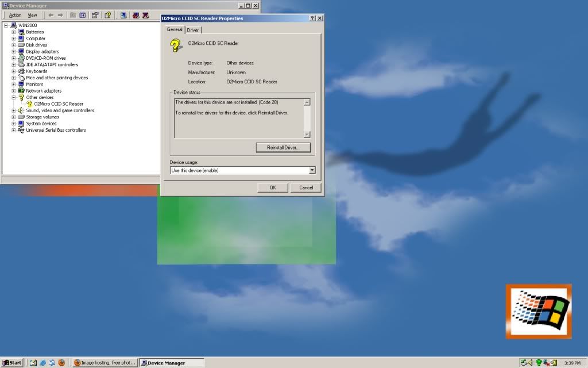This screenshot has width=588, height=368.
Task: Click the Back arrow in Device Manager toolbar
Action: [x=51, y=15]
